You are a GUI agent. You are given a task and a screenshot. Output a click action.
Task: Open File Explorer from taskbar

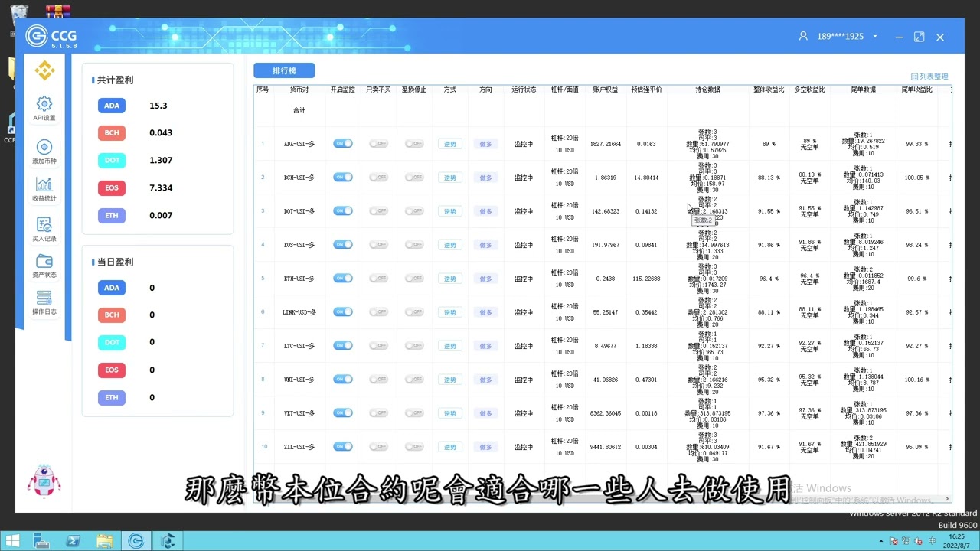pos(105,541)
